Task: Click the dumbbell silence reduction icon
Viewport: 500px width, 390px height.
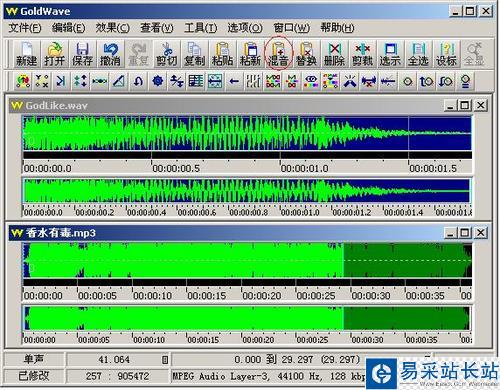Action: click(x=369, y=81)
